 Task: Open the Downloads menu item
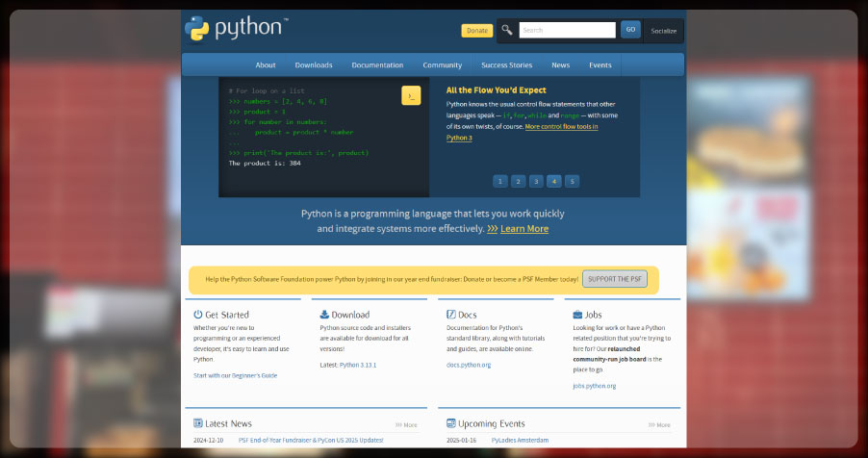click(x=314, y=65)
